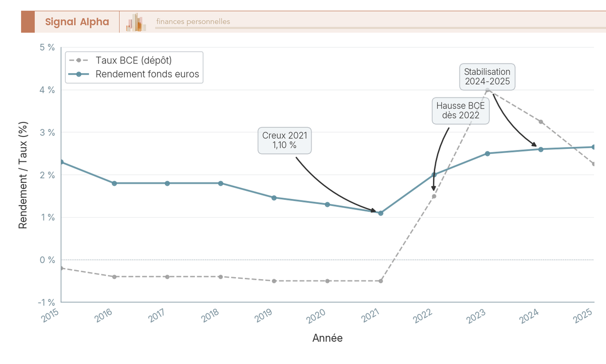Image resolution: width=606 pixels, height=364 pixels.
Task: Click the 2022 marker on the BCE dashed line
Action: tap(433, 196)
